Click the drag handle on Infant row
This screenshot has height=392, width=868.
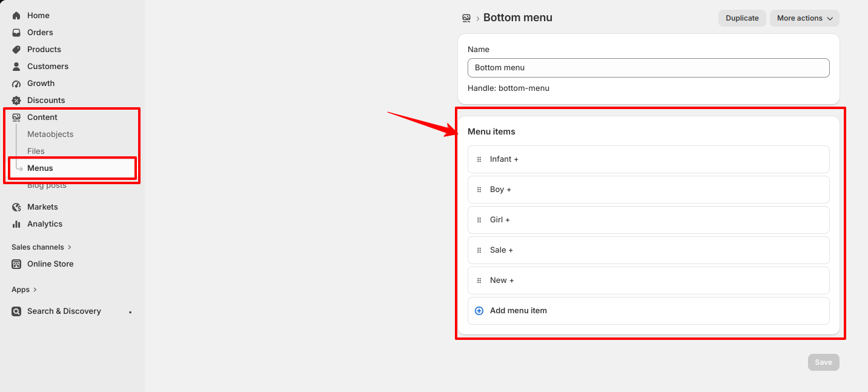pos(479,159)
